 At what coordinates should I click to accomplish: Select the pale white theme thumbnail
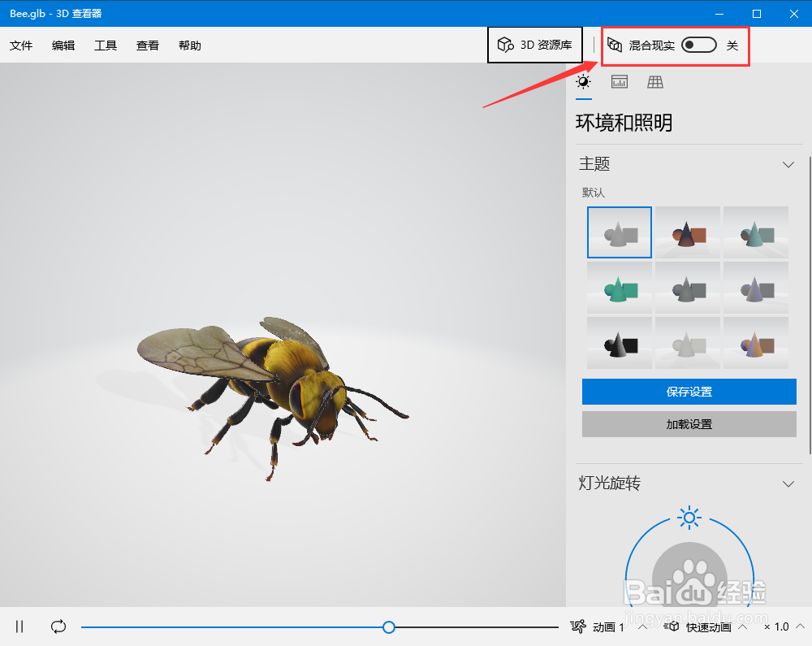pyautogui.click(x=688, y=343)
